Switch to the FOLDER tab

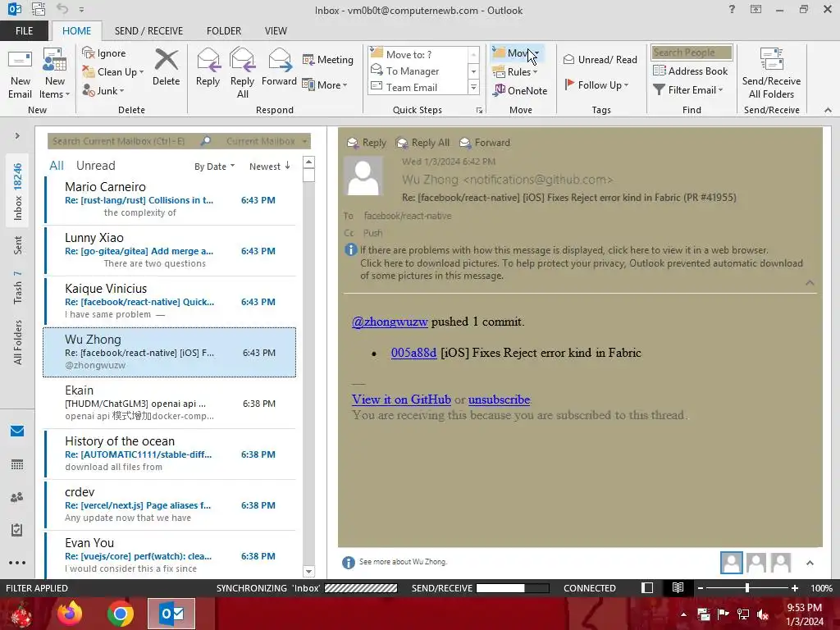click(x=224, y=31)
